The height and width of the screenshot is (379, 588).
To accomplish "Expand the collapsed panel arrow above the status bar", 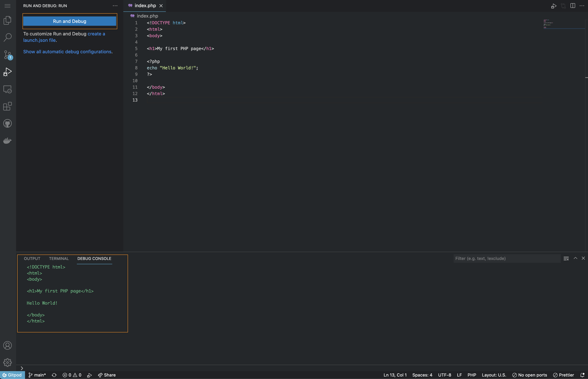I will [x=22, y=368].
